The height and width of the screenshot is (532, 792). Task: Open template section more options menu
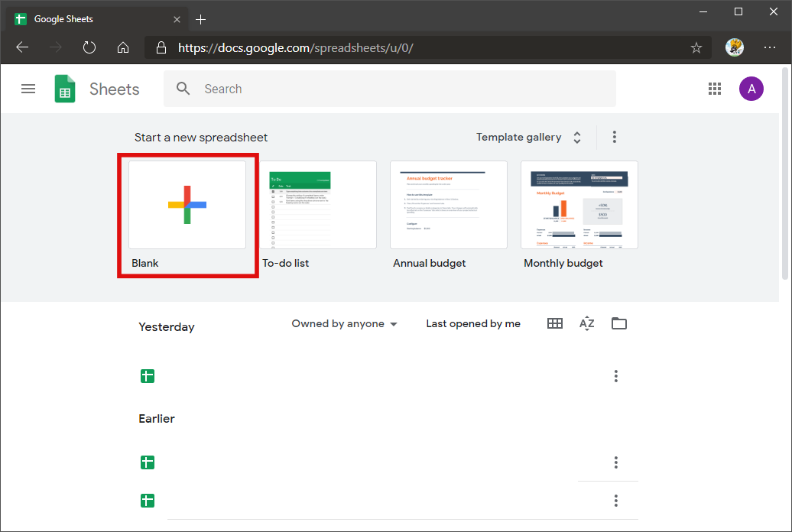pos(614,137)
